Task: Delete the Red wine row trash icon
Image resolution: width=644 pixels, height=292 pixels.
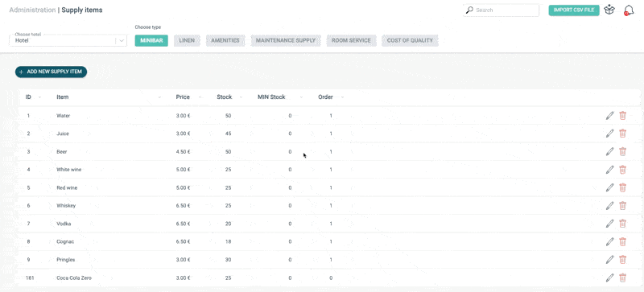Action: (622, 187)
